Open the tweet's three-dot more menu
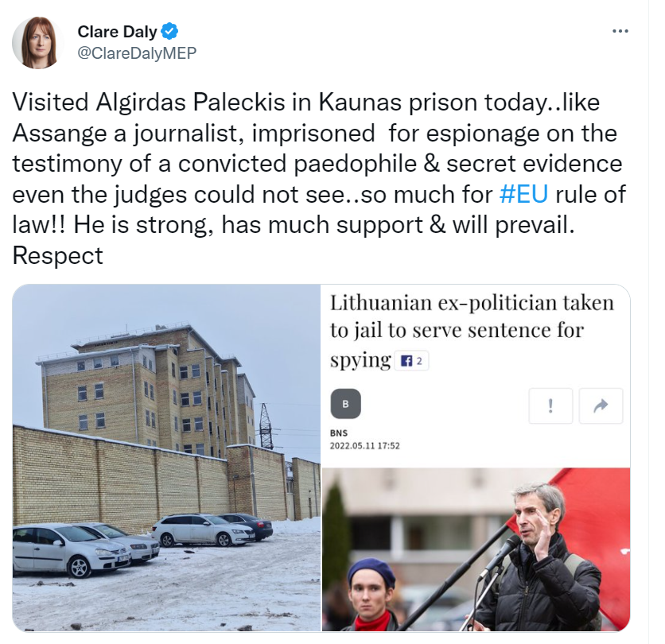 (620, 31)
